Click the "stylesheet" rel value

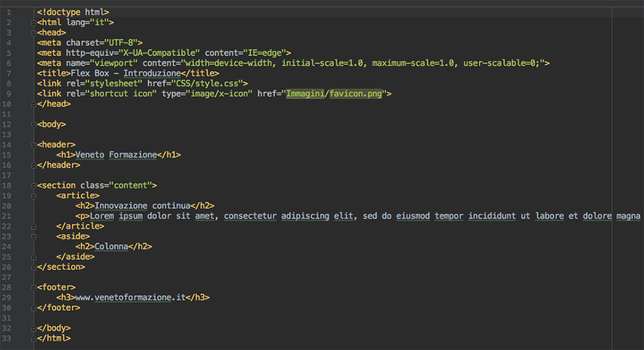113,84
